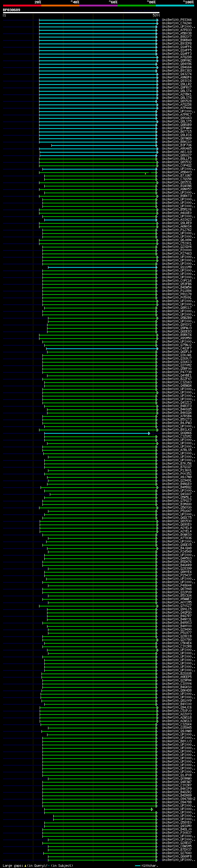
Task: Click the cyan 100char scale legend line
Action: coord(138,866)
